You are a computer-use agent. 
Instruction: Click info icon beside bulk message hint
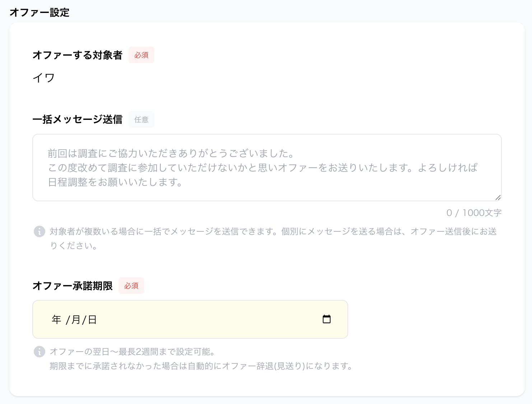tap(39, 231)
